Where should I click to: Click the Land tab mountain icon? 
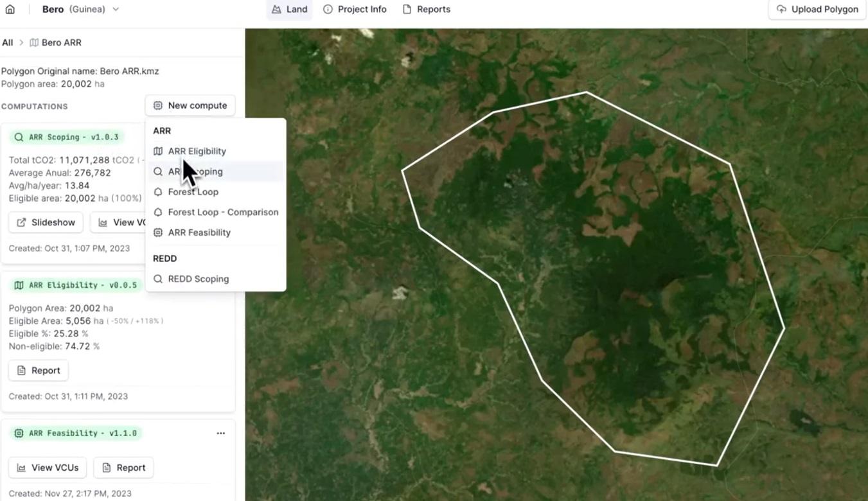pyautogui.click(x=276, y=9)
